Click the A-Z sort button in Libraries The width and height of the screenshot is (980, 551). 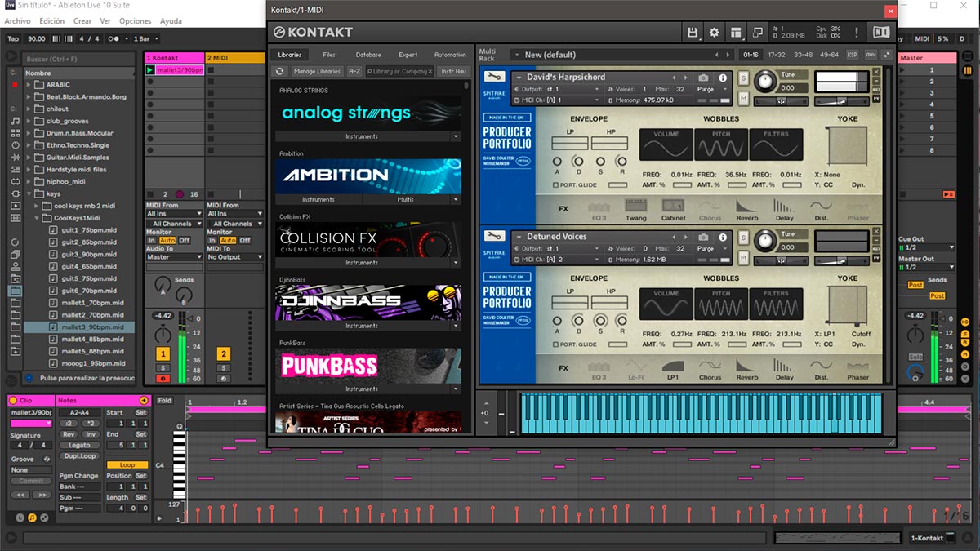354,71
